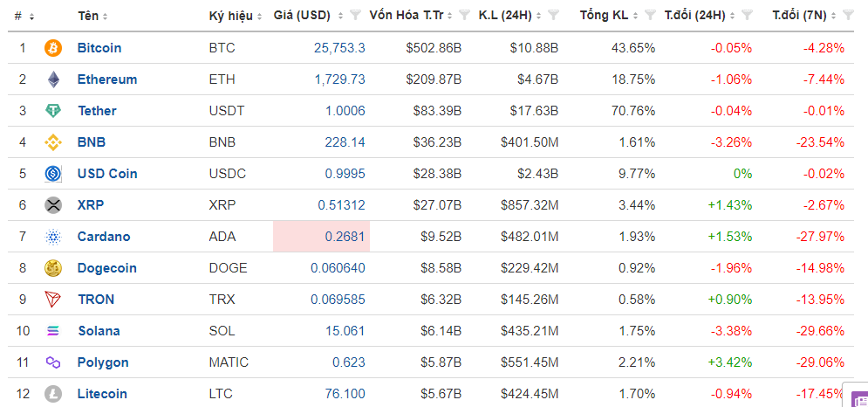Click Polygon 24H change +3.42%
868x407 pixels.
(x=729, y=362)
